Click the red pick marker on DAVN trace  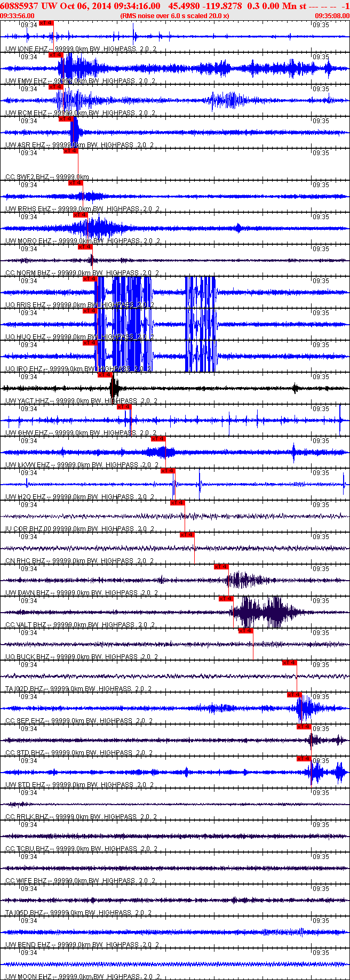pyautogui.click(x=221, y=567)
